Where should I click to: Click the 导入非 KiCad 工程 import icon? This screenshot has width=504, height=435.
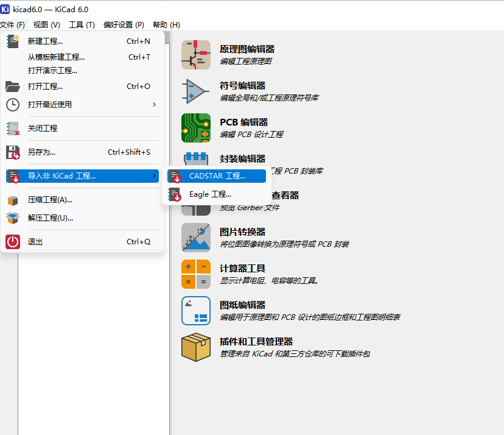point(13,176)
